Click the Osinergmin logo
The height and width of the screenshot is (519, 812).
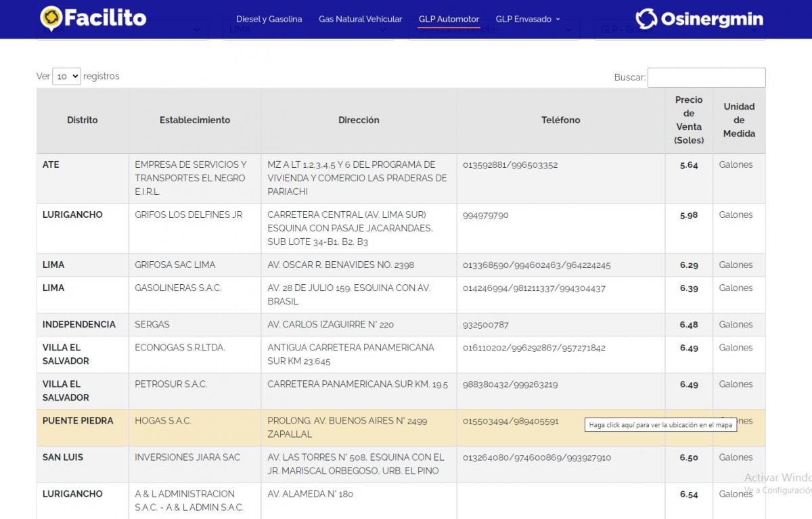(700, 18)
